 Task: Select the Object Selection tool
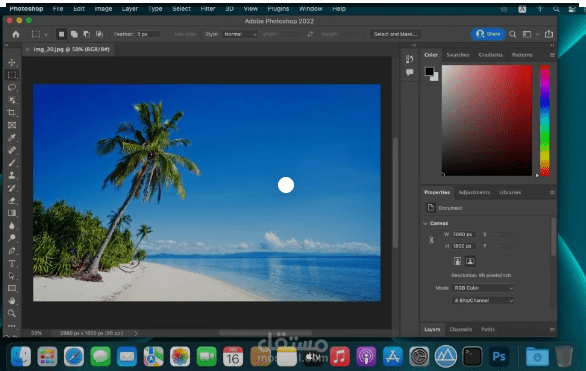click(12, 100)
